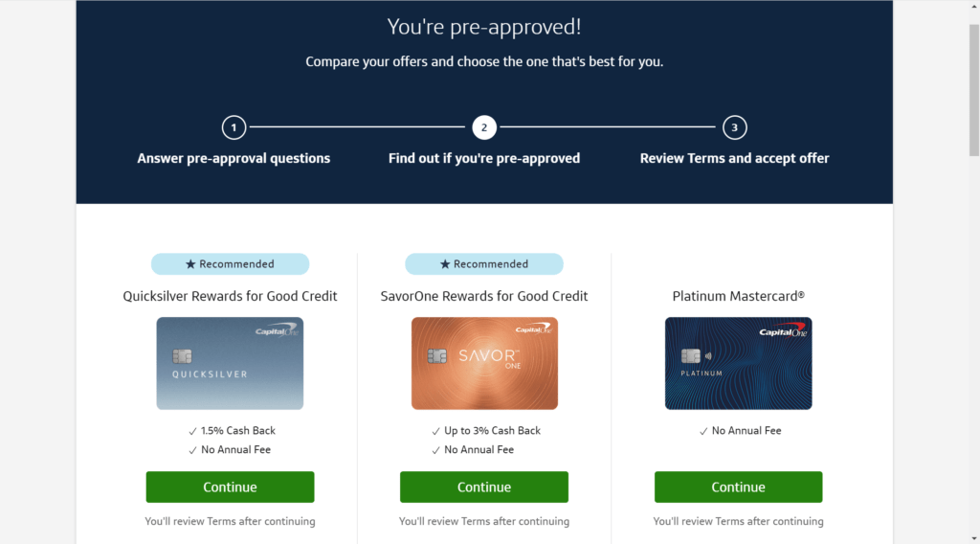The image size is (980, 544).
Task: Click step 1 circle in progress tracker
Action: tap(234, 127)
